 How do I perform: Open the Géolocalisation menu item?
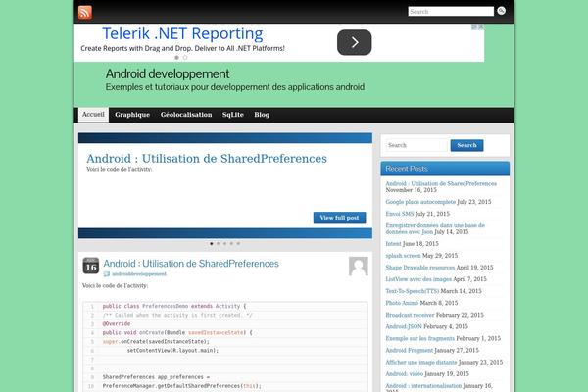[186, 115]
